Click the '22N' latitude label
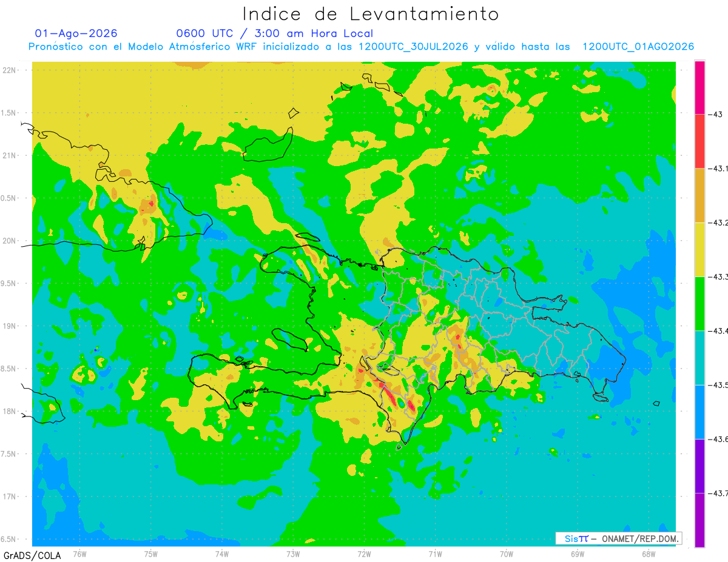 [x=9, y=70]
